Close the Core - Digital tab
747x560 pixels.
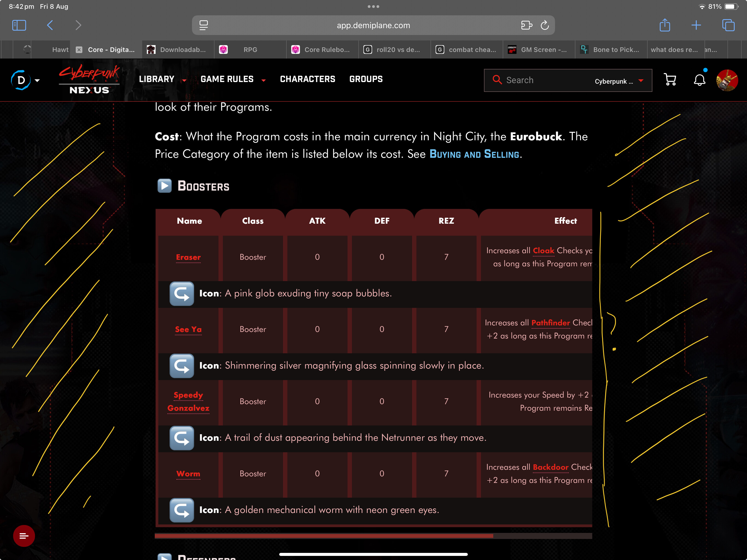[x=79, y=50]
